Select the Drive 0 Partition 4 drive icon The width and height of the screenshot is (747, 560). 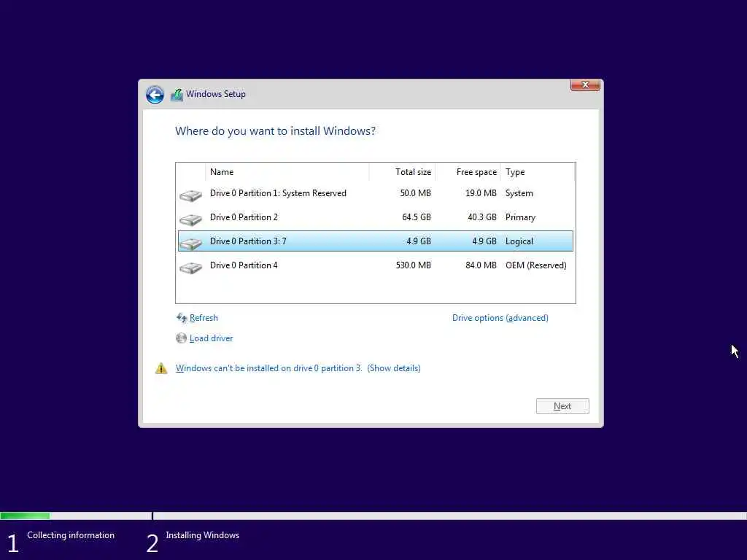(x=190, y=268)
